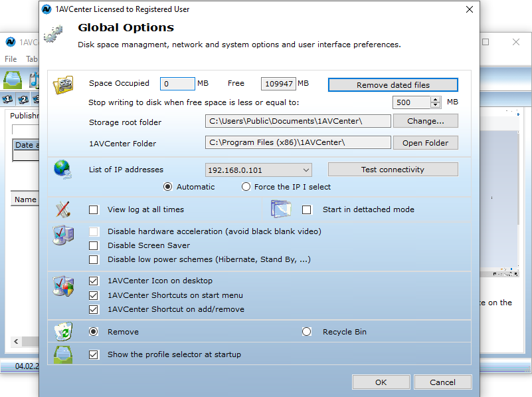Click the Storage root folder path field
The width and height of the screenshot is (532, 397).
[x=298, y=121]
